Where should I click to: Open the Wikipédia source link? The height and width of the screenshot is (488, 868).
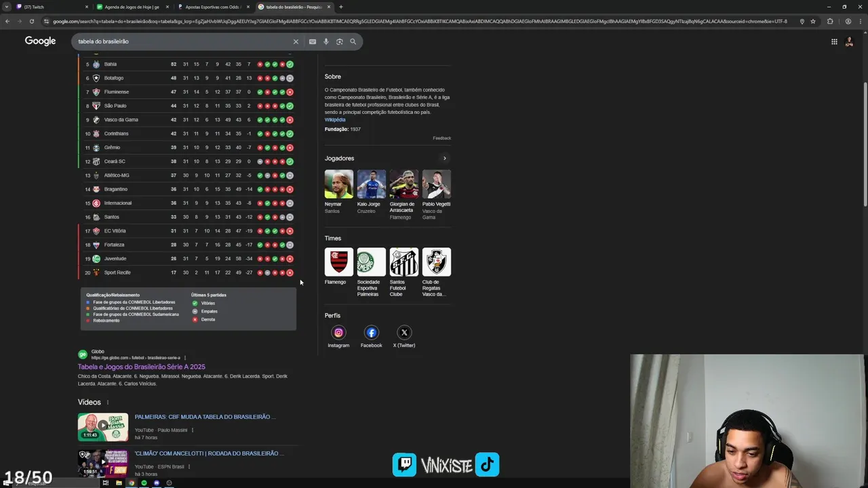[335, 120]
